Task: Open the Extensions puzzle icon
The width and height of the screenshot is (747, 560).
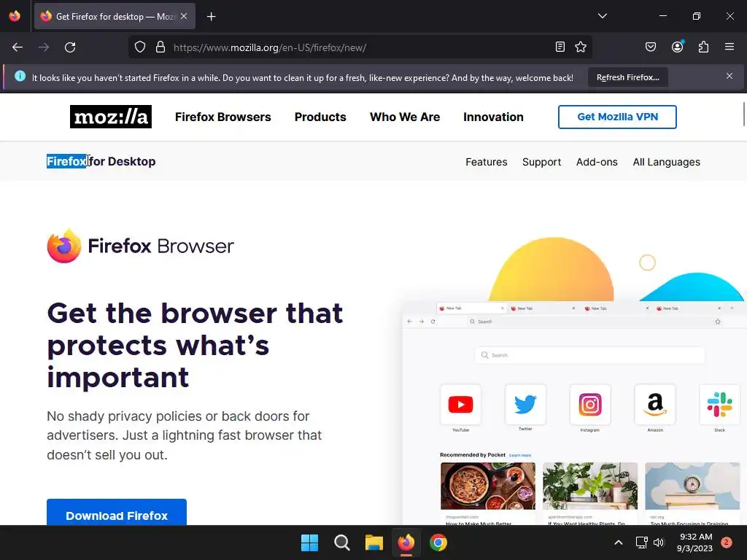Action: point(703,47)
